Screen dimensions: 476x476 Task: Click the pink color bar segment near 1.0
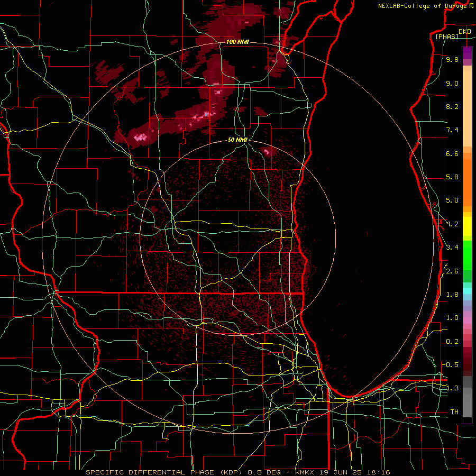[467, 321]
